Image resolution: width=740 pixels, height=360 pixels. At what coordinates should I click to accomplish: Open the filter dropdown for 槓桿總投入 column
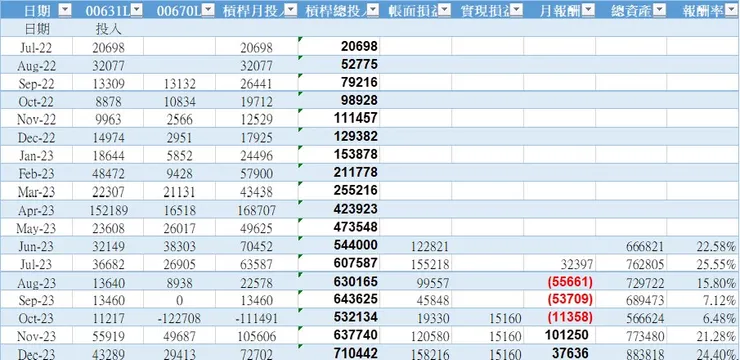(373, 10)
